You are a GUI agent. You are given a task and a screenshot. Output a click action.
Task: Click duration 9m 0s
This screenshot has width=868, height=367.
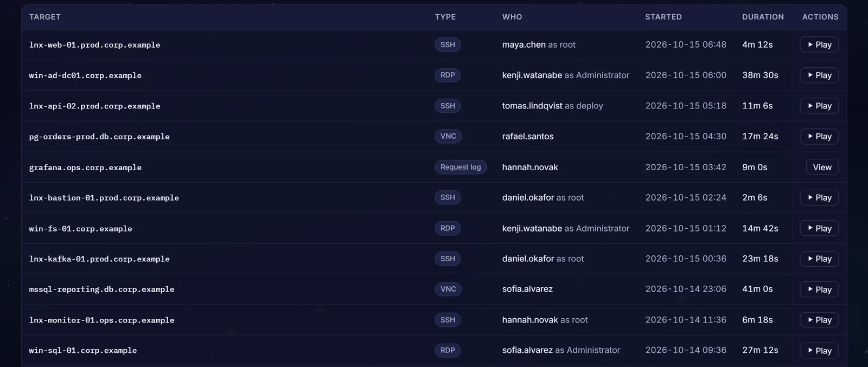pos(755,167)
